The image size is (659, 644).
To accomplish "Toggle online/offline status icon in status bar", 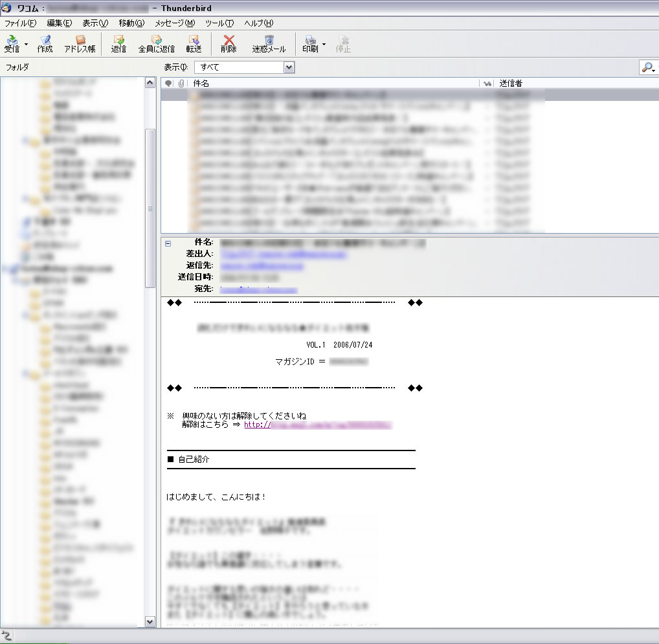I will tap(6, 636).
